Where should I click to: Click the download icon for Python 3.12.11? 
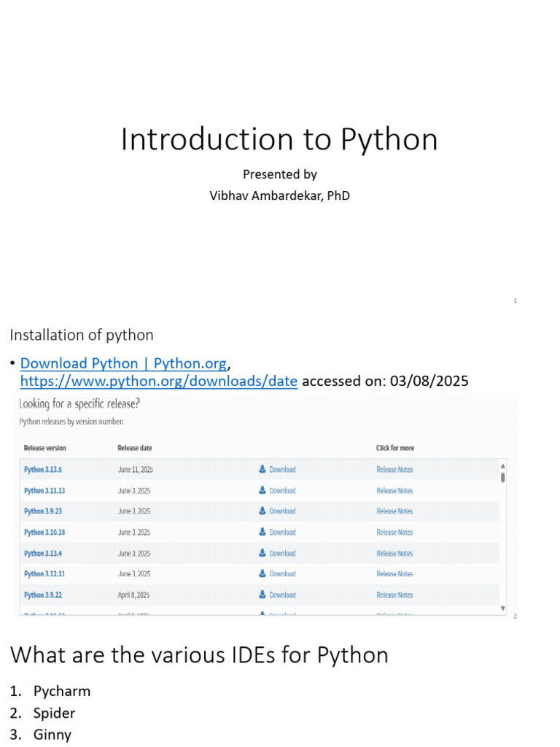[x=262, y=574]
